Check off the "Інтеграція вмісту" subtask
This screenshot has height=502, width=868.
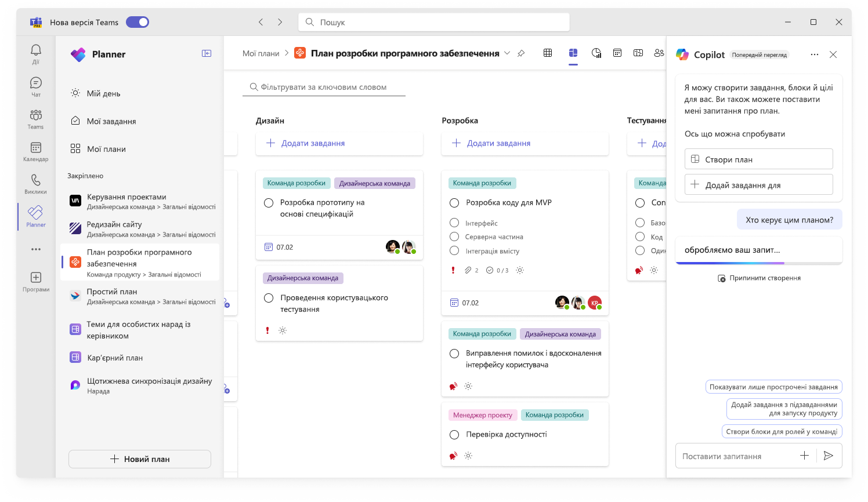coord(454,250)
